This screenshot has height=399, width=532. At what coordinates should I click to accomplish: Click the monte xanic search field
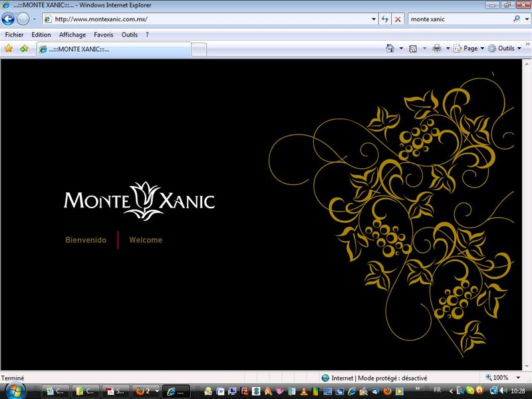coord(460,19)
